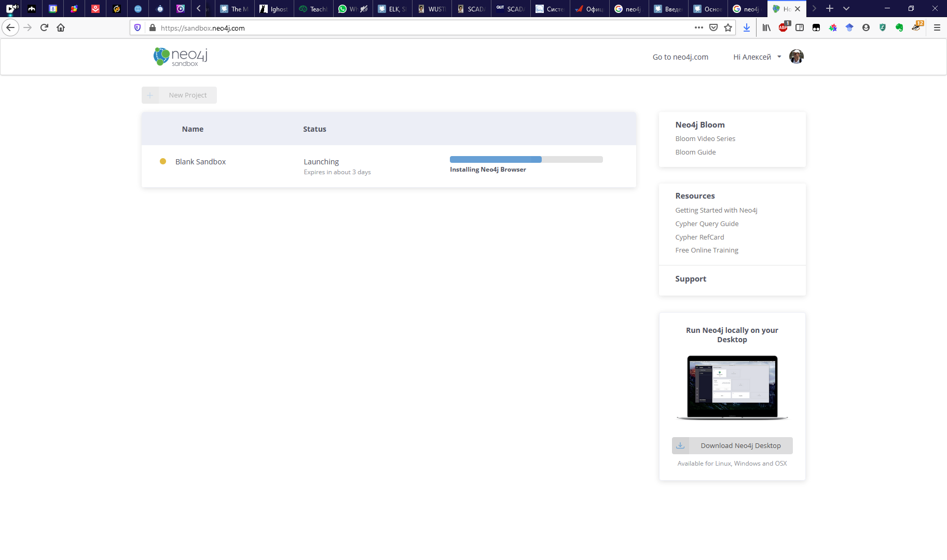Toggle Reader View sidebar icon
Image resolution: width=947 pixels, height=560 pixels.
(800, 27)
